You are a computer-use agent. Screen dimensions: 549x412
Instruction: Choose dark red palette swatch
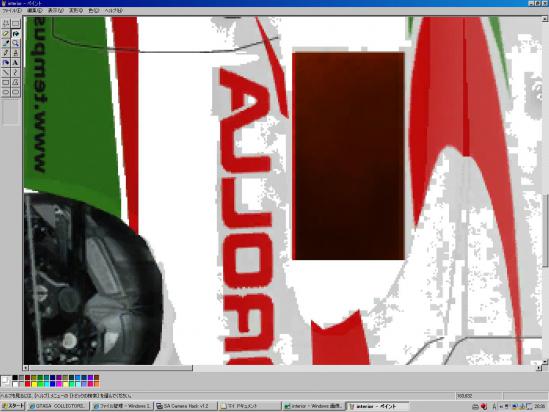click(28, 377)
